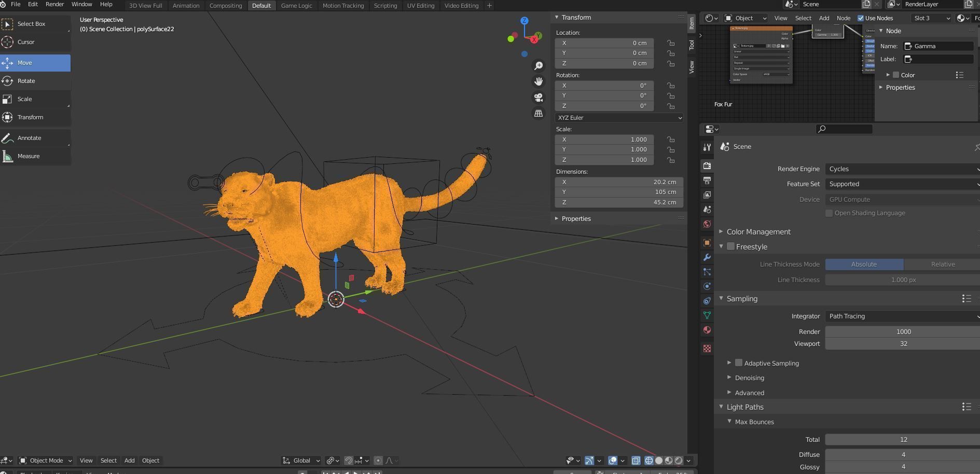980x474 pixels.
Task: Switch to the UV Editing workspace tab
Action: click(x=420, y=6)
